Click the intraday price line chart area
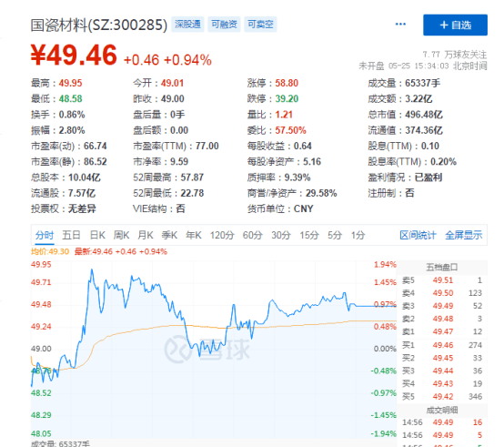 pos(214,349)
